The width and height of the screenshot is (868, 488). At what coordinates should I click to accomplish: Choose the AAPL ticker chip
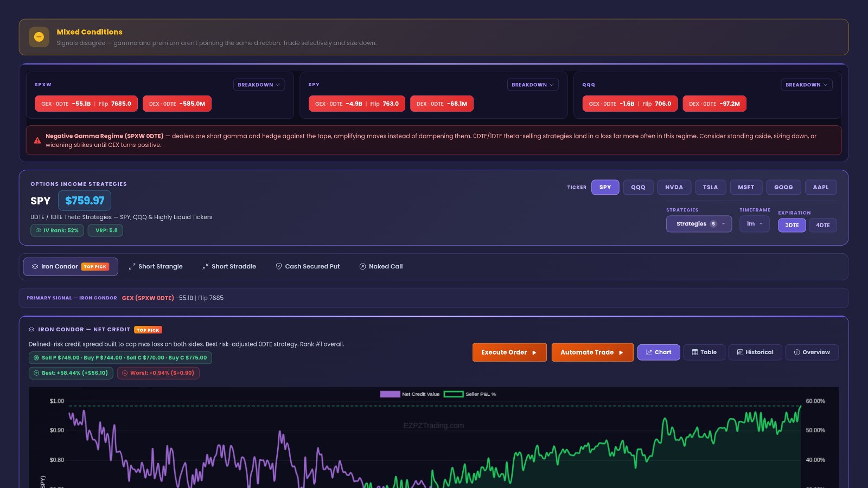tap(821, 187)
